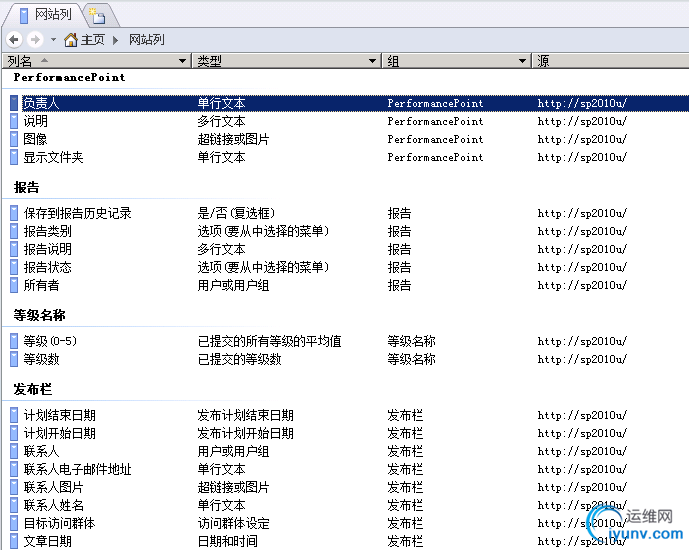The height and width of the screenshot is (550, 689).
Task: Switch to the 网站列 tab
Action: (45, 14)
